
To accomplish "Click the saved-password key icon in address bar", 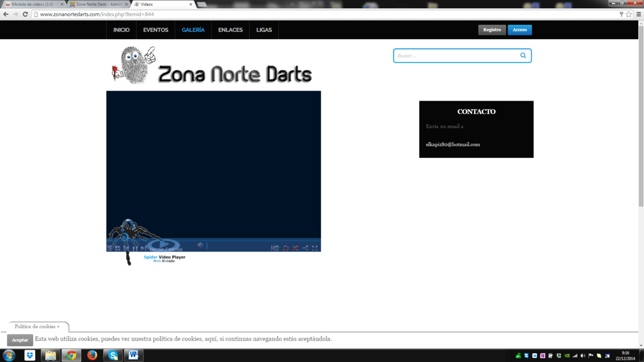I will [x=621, y=14].
